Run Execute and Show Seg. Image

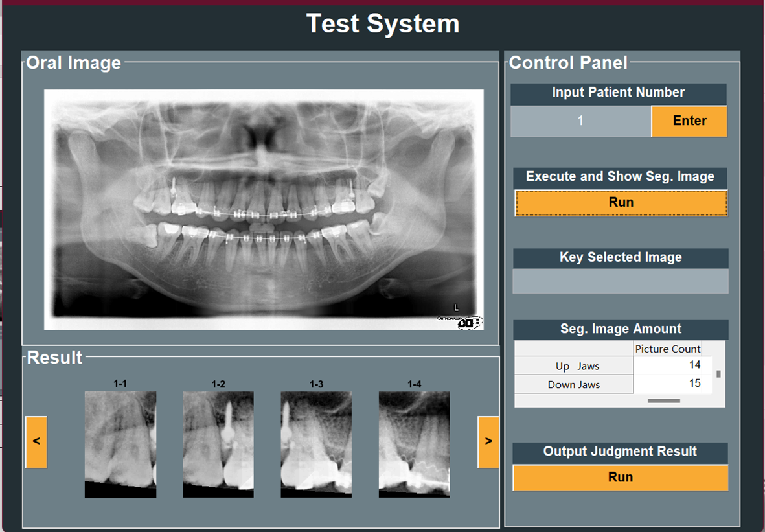[621, 203]
